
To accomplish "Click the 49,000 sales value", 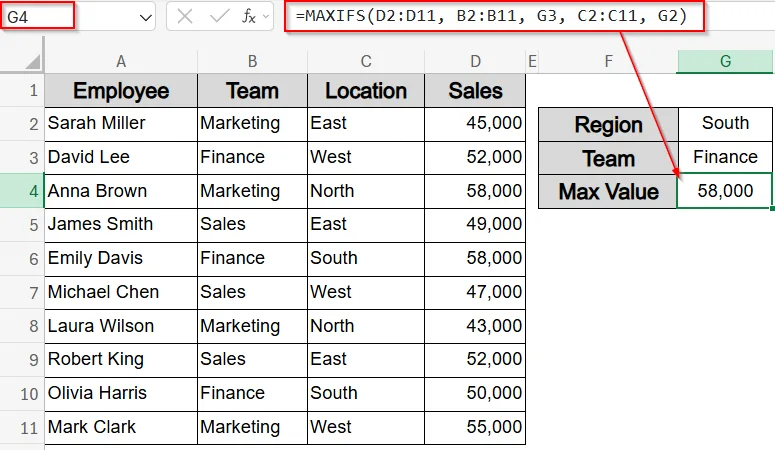I will point(475,225).
